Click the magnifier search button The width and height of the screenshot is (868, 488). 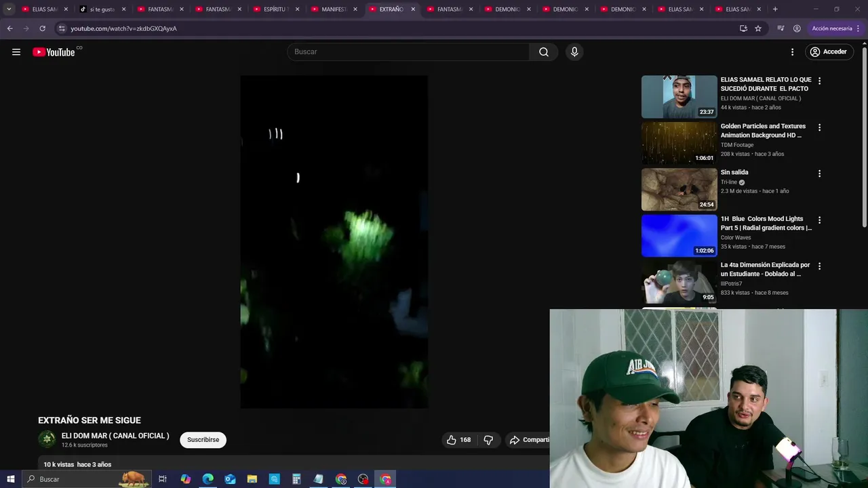pyautogui.click(x=544, y=52)
